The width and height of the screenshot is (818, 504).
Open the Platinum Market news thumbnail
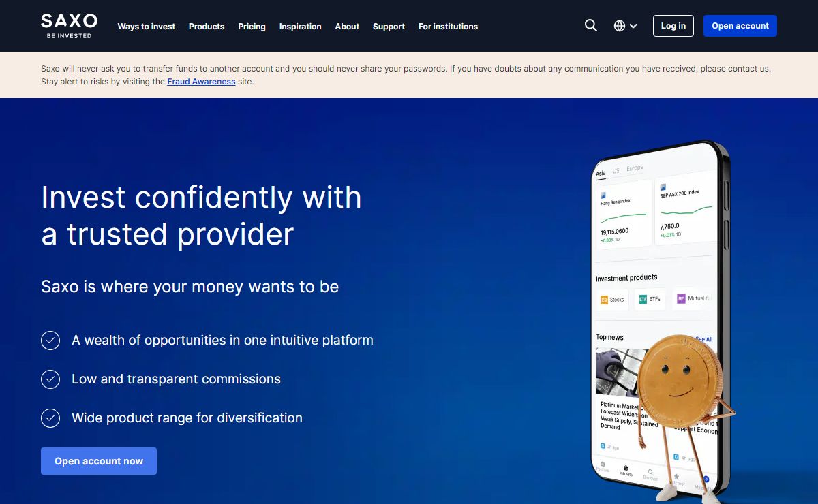619,372
